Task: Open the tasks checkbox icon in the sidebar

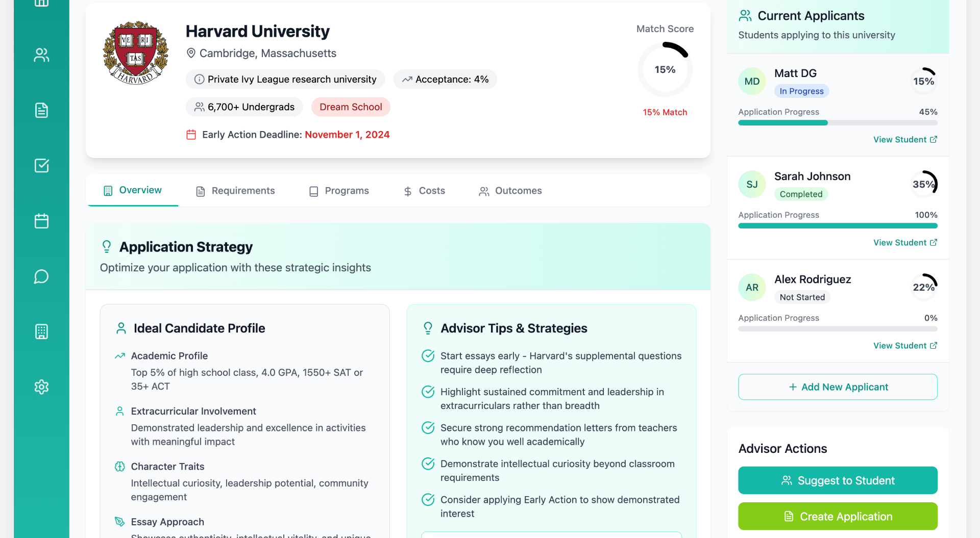Action: [41, 166]
